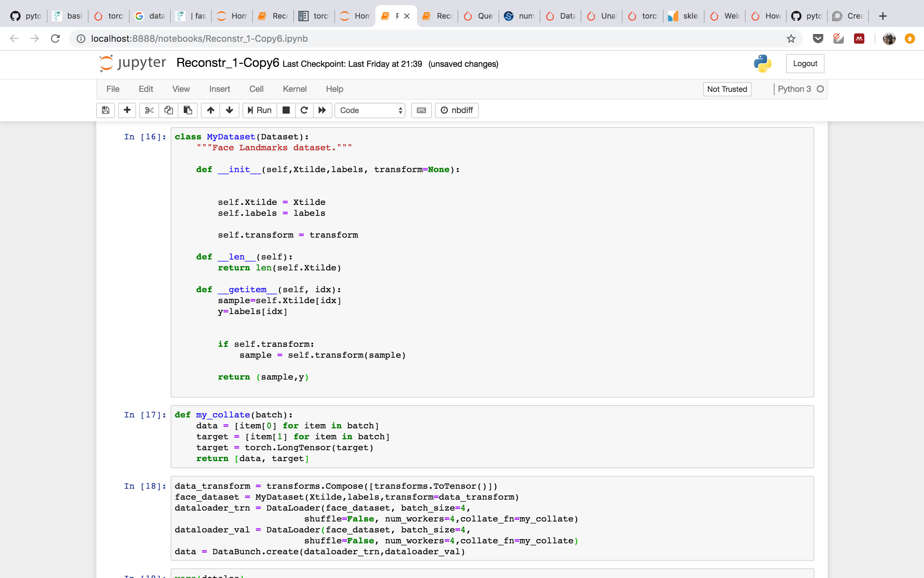Switch to the Una tab
Screen dimensions: 924x578
[x=601, y=16]
